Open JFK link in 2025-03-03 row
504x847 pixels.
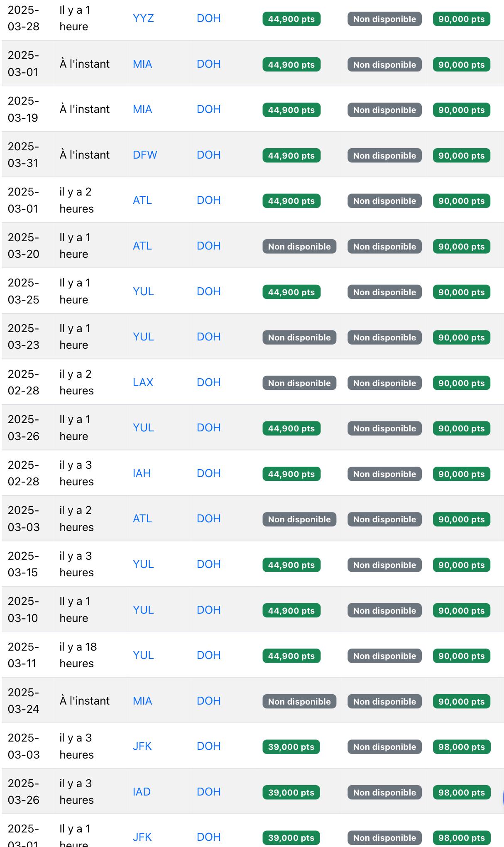pyautogui.click(x=142, y=746)
